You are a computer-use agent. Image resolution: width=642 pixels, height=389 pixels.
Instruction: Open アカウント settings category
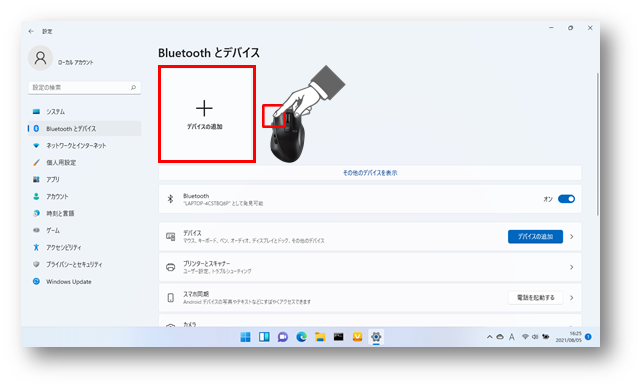tap(84, 197)
